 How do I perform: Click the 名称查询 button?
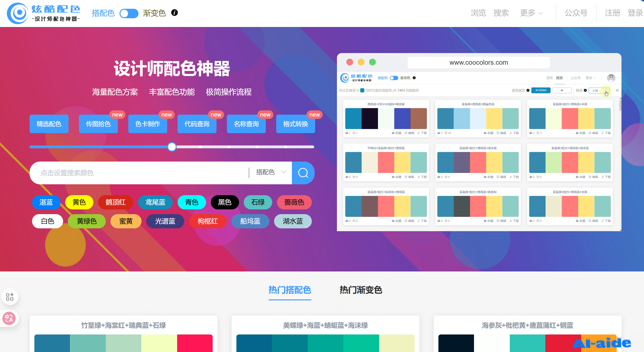[x=246, y=124]
